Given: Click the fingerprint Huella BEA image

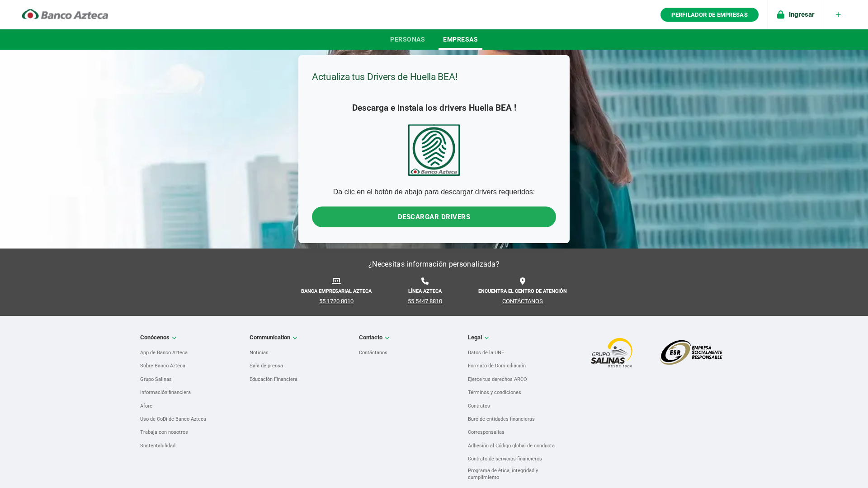Looking at the screenshot, I should tap(434, 150).
